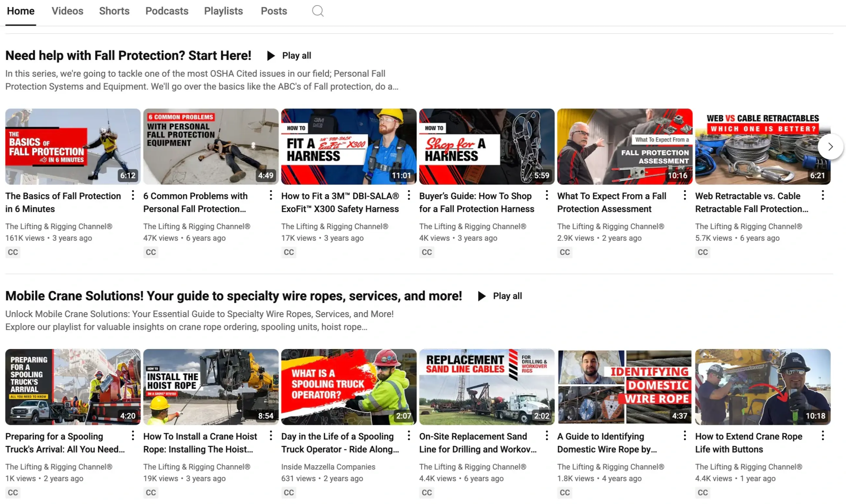Open the Shorts tab
The height and width of the screenshot is (504, 846).
[x=114, y=11]
